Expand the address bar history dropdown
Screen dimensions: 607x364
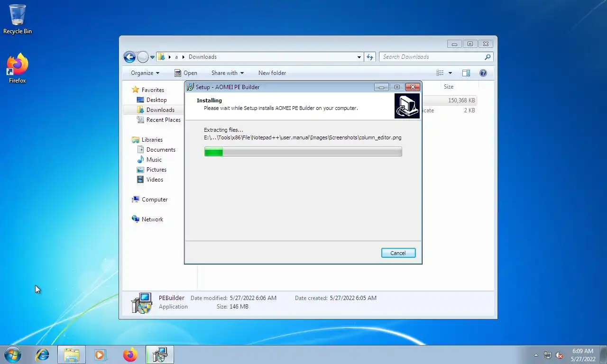pyautogui.click(x=359, y=57)
